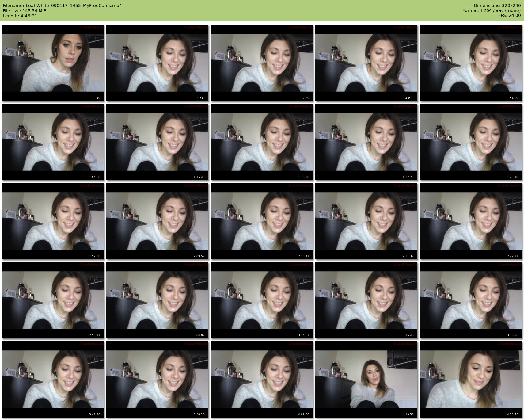Image resolution: width=524 pixels, height=420 pixels.
Task: Click the File size 145.54 MiB text
Action: (25, 11)
